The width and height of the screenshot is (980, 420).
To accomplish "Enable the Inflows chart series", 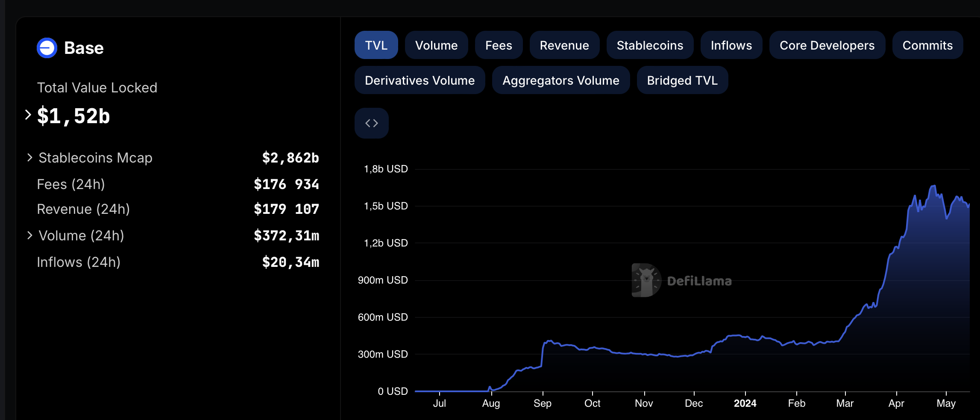I will pos(731,45).
